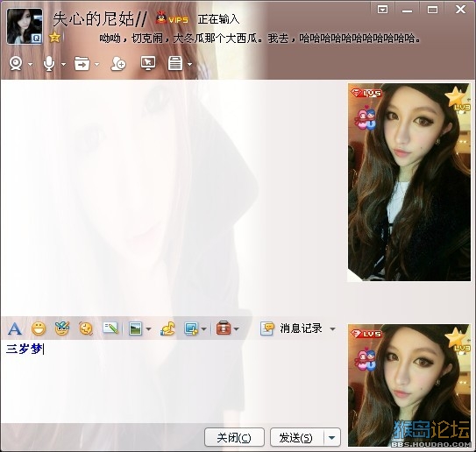Maximize the chat window

click(432, 10)
